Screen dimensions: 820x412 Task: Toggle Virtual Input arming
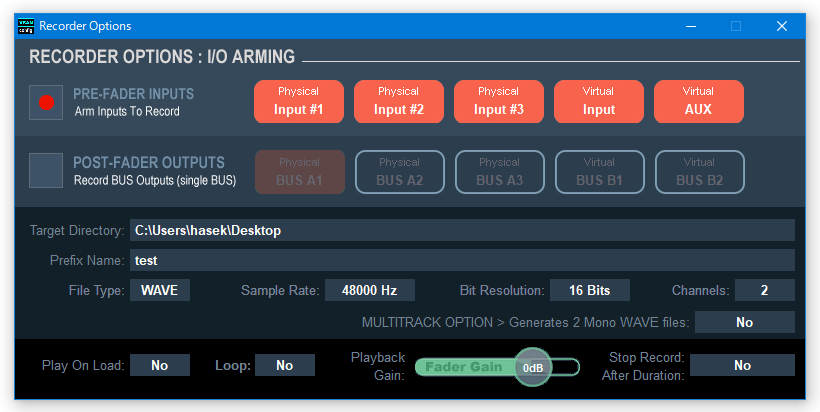click(x=599, y=101)
